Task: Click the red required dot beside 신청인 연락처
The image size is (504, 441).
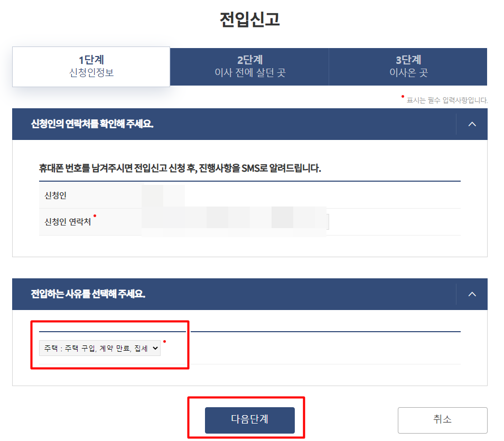Action: (95, 215)
